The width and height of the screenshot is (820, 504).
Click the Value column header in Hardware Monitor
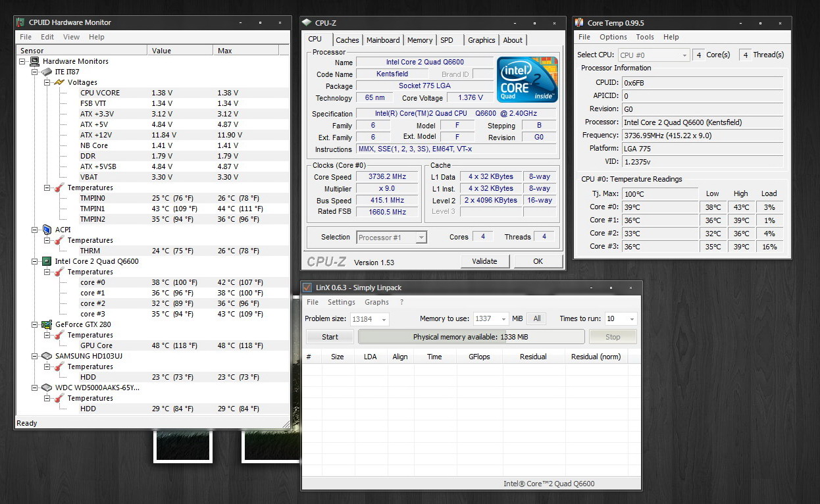[x=181, y=51]
